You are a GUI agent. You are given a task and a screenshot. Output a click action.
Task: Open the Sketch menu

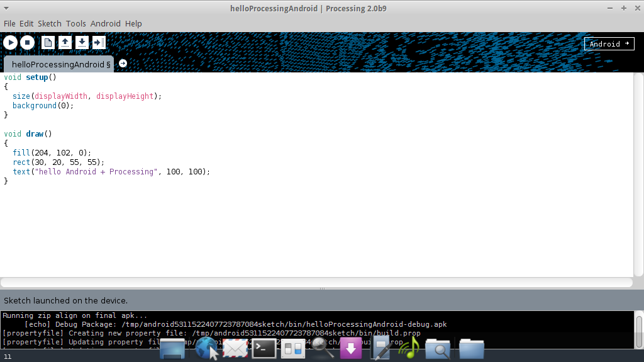tap(50, 23)
